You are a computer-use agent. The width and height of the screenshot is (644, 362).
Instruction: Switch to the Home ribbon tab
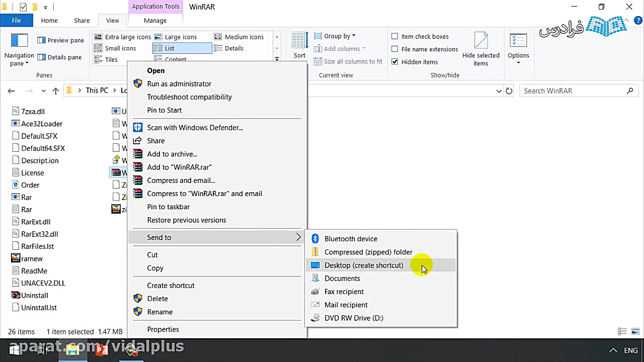pos(49,21)
